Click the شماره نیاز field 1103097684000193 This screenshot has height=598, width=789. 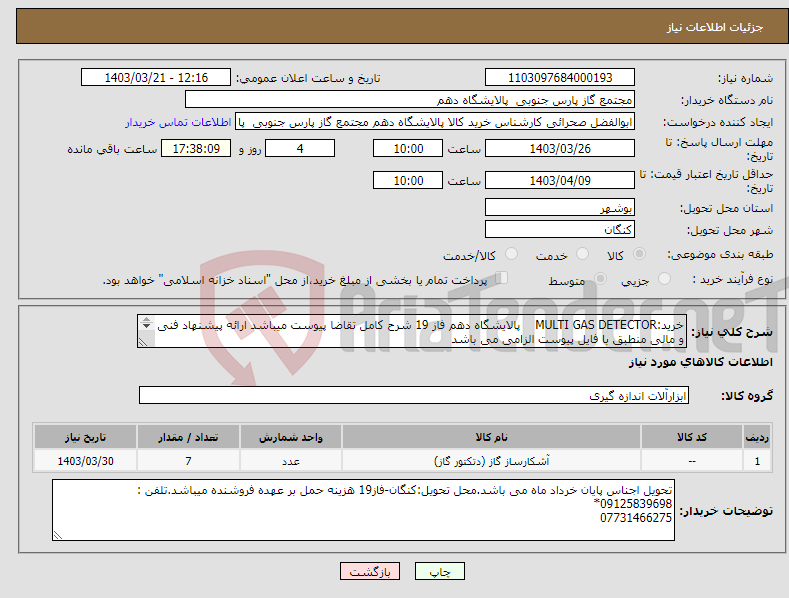point(560,78)
